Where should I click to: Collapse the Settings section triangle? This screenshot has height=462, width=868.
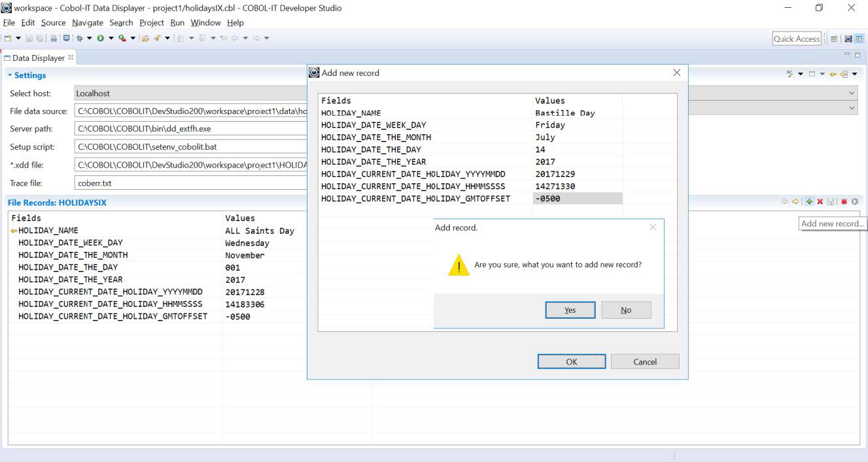(x=10, y=75)
